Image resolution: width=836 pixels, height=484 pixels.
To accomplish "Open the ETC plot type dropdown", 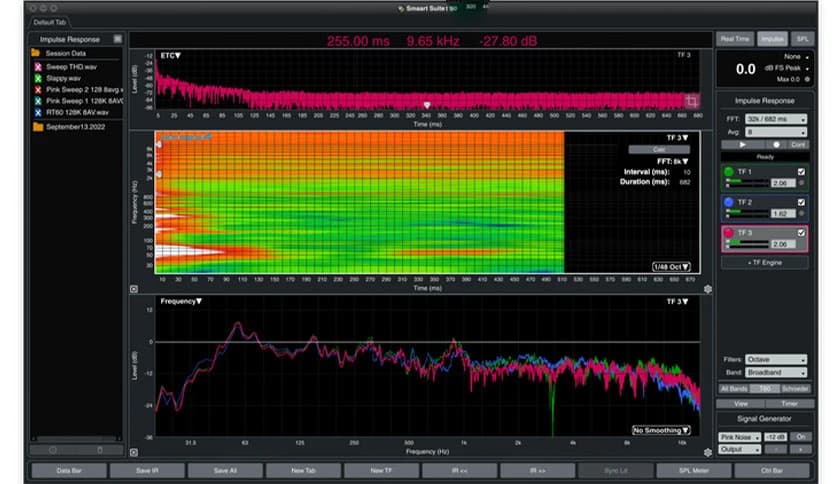I will coord(171,55).
